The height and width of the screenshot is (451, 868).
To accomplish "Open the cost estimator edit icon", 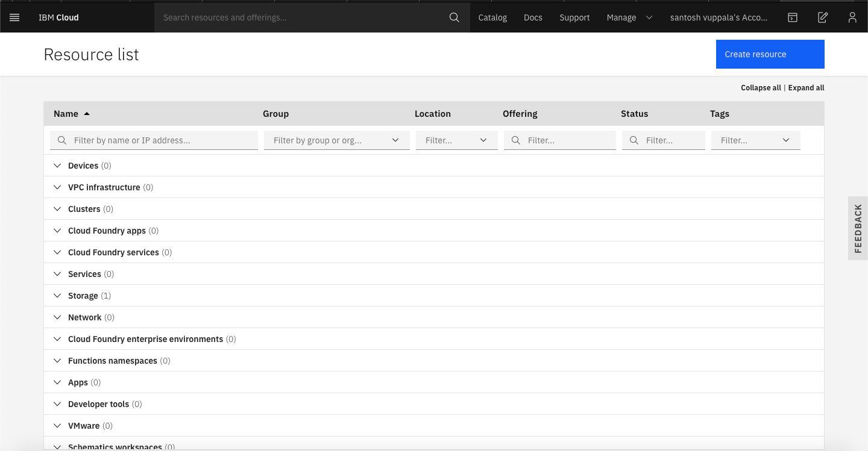I will click(x=823, y=17).
